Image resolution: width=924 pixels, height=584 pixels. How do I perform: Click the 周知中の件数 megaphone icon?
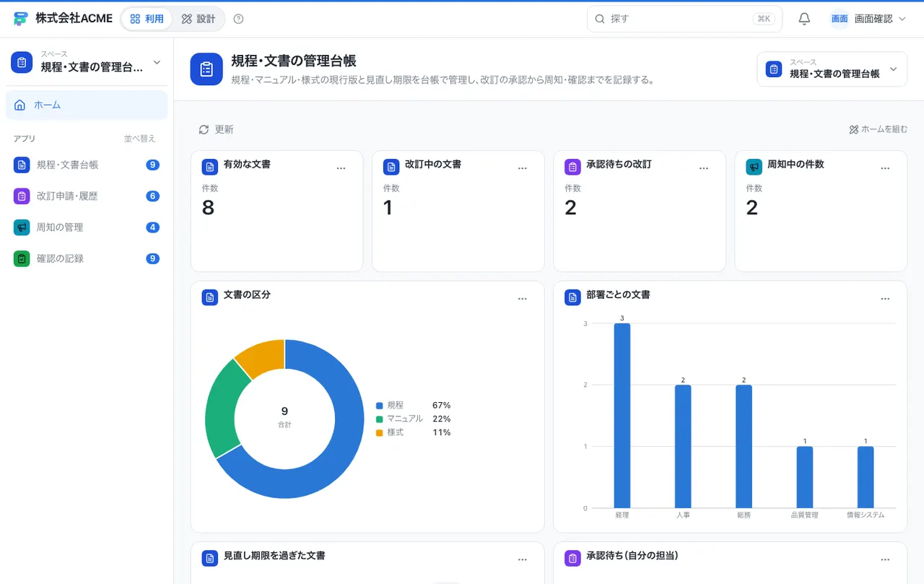point(754,167)
